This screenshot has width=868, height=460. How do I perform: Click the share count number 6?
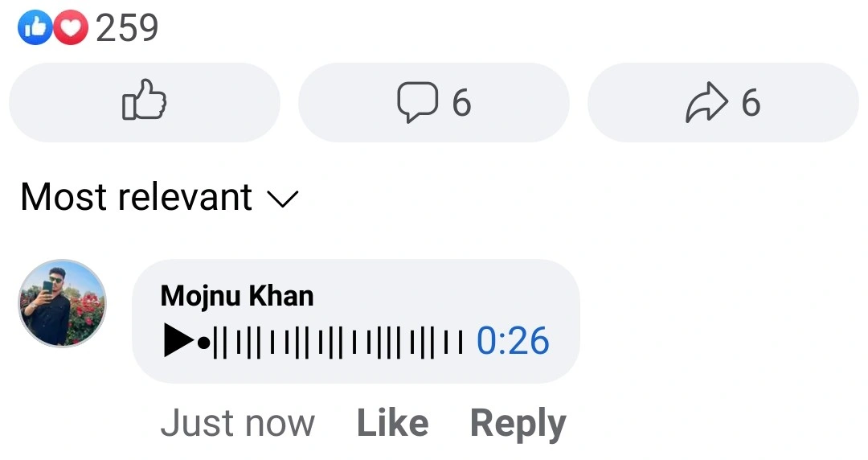751,103
